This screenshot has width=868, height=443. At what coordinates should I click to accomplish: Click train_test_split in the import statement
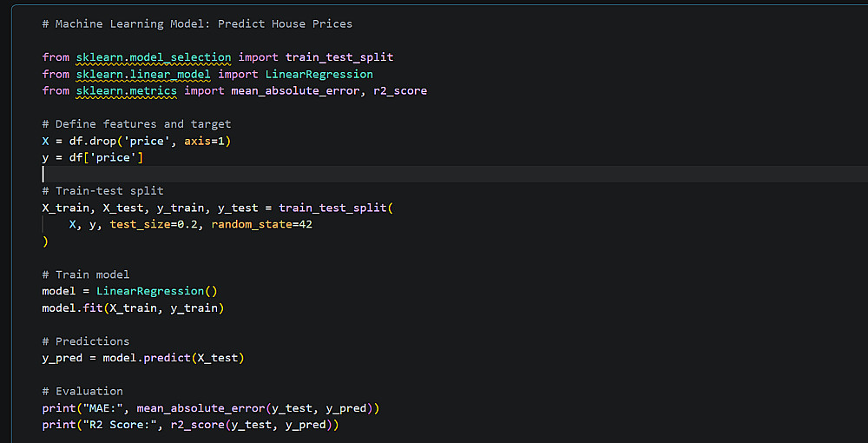pos(339,57)
